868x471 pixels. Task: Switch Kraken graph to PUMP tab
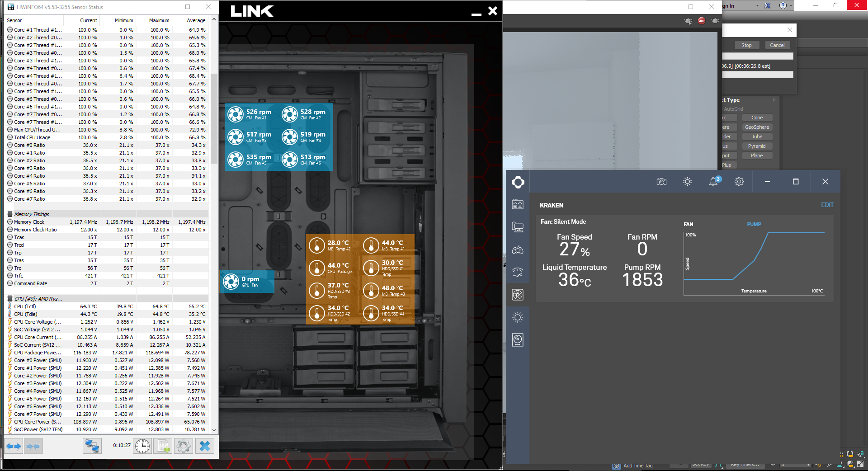754,224
